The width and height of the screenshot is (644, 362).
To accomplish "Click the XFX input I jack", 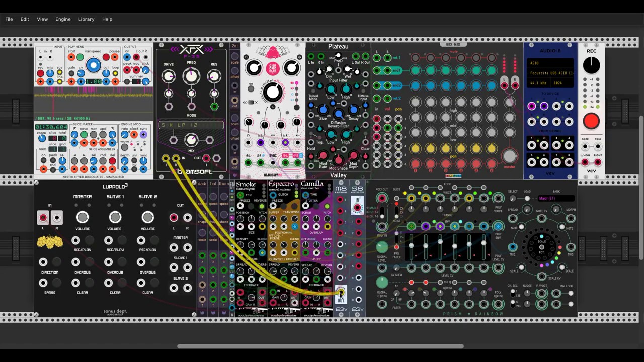I will click(166, 159).
